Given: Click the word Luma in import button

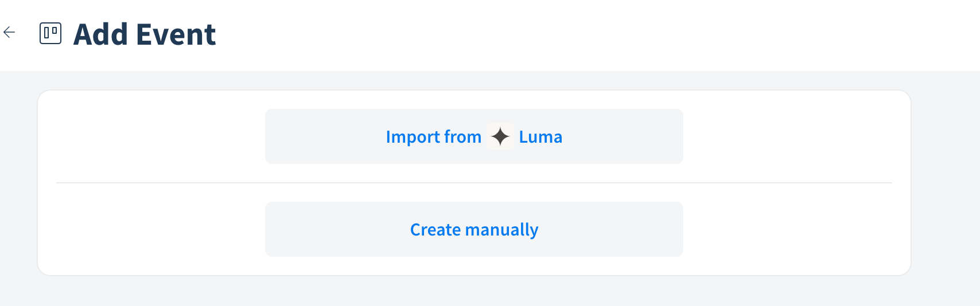Looking at the screenshot, I should (540, 137).
